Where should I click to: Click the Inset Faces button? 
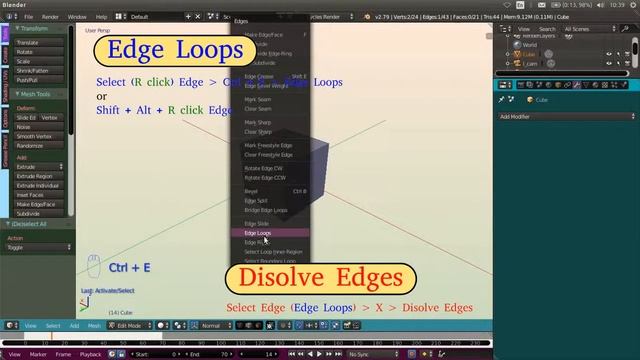point(39,195)
